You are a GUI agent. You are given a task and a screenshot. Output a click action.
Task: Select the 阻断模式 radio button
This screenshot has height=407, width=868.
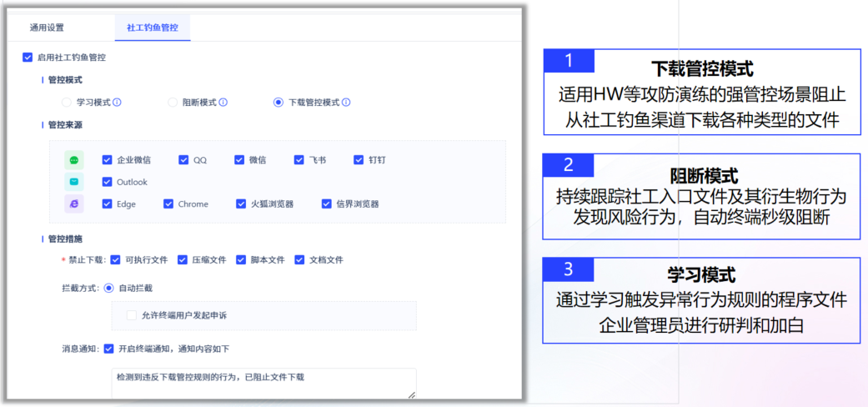173,103
